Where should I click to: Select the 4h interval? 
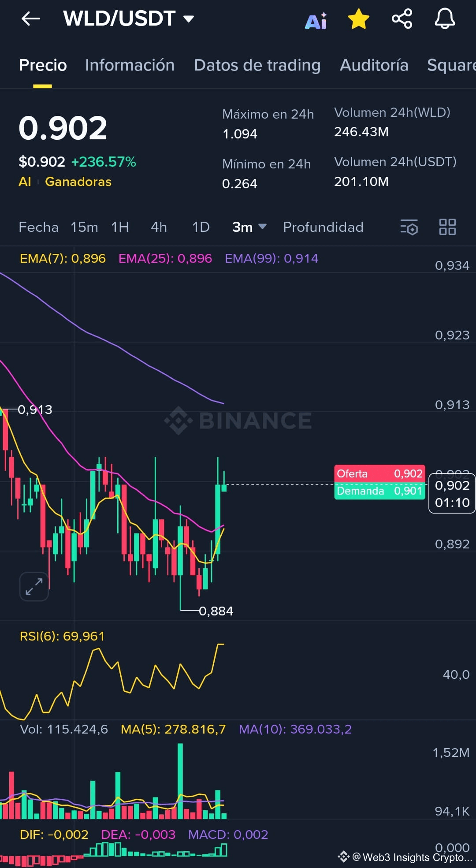coord(159,227)
